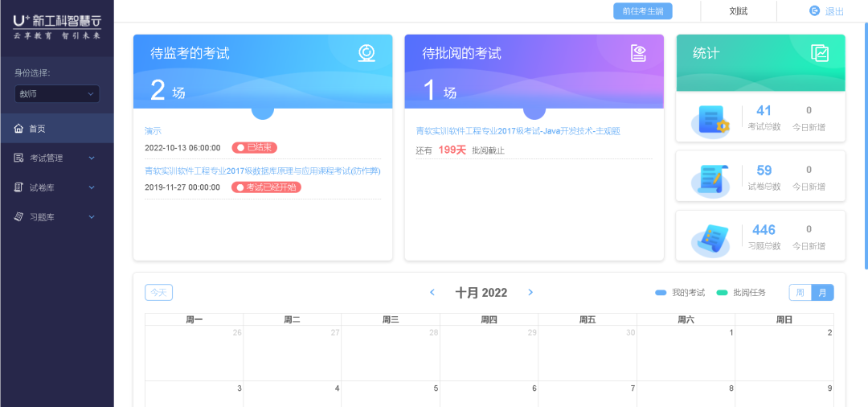Click the 考试管理 sidebar icon
Image resolution: width=868 pixels, height=407 pixels.
coord(18,158)
